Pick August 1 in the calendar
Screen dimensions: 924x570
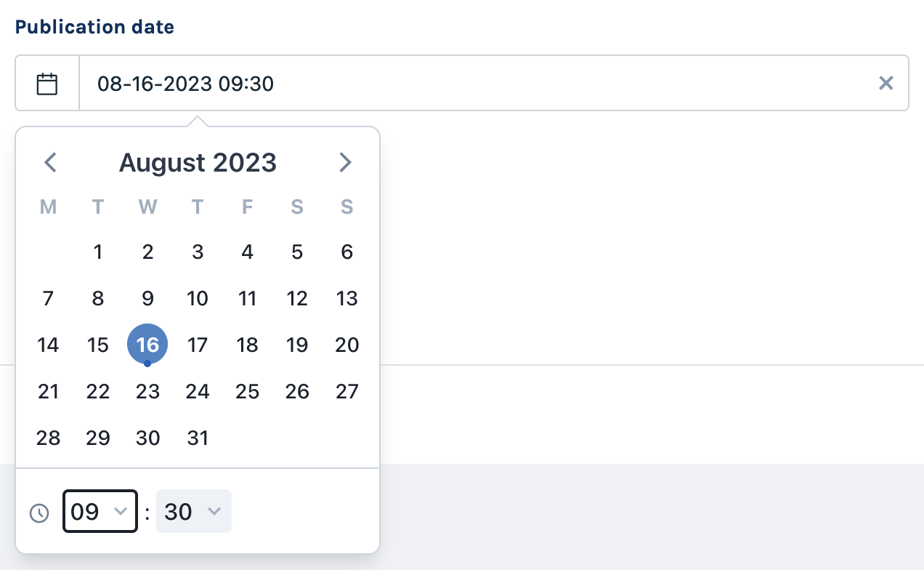click(98, 252)
